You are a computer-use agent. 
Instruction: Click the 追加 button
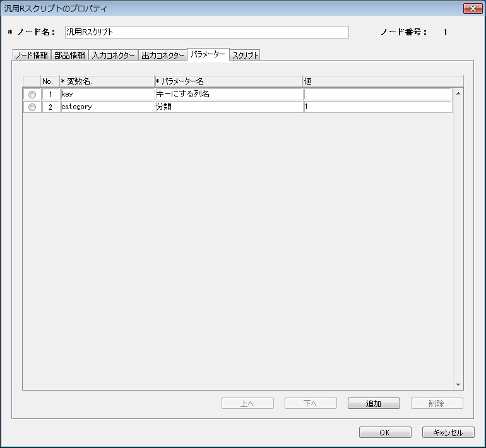pyautogui.click(x=374, y=404)
